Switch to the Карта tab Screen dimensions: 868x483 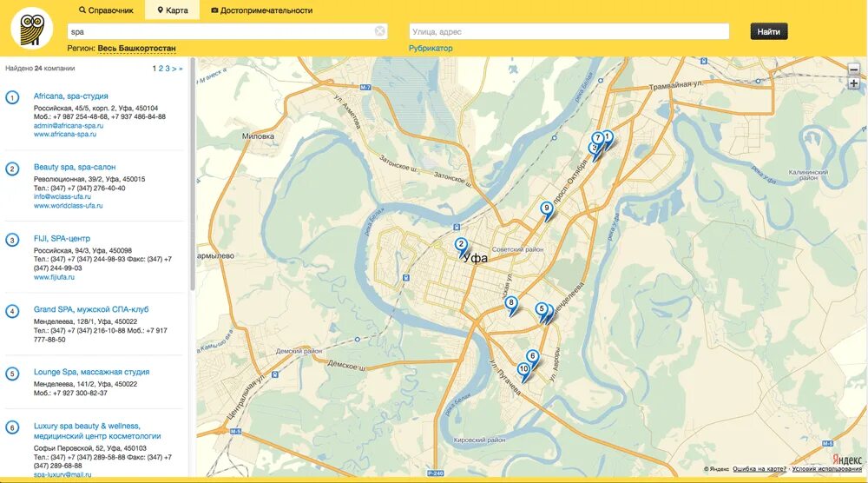coord(172,10)
